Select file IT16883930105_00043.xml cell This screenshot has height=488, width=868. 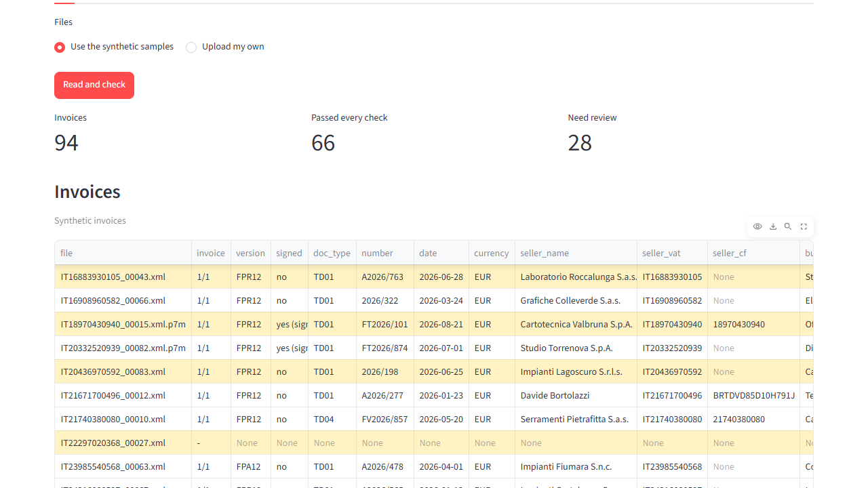pos(123,277)
